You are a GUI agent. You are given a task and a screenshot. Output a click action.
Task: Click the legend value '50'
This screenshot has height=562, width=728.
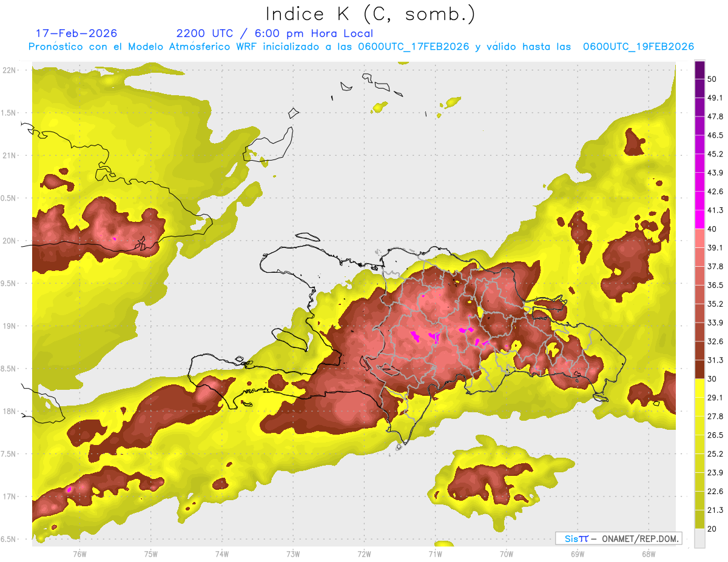[712, 79]
